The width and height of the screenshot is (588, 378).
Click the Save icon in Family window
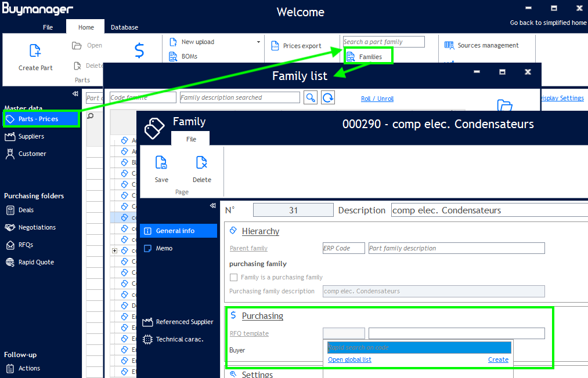(161, 163)
